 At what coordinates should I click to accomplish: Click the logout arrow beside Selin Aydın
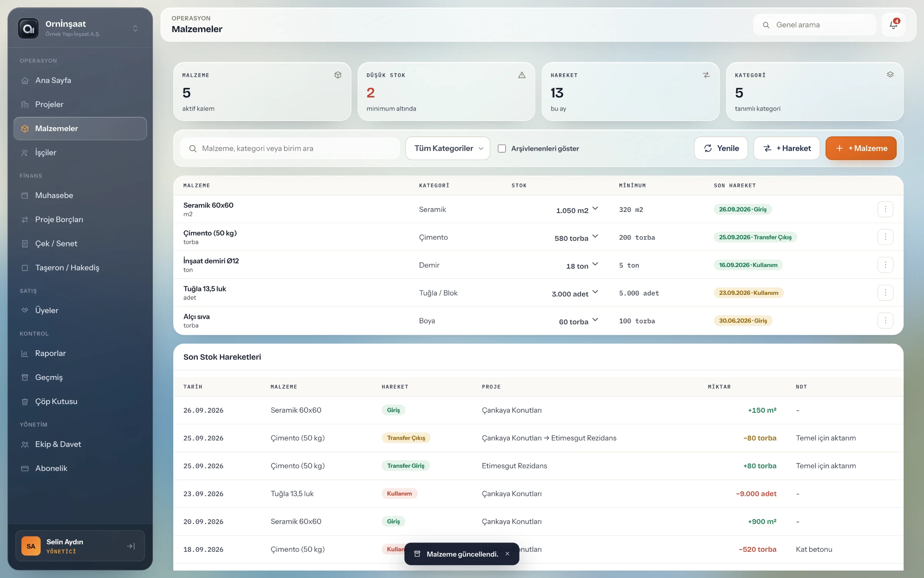pos(131,546)
